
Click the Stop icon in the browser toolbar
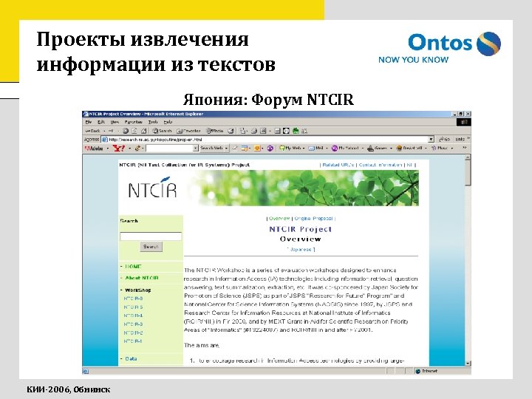click(x=126, y=131)
